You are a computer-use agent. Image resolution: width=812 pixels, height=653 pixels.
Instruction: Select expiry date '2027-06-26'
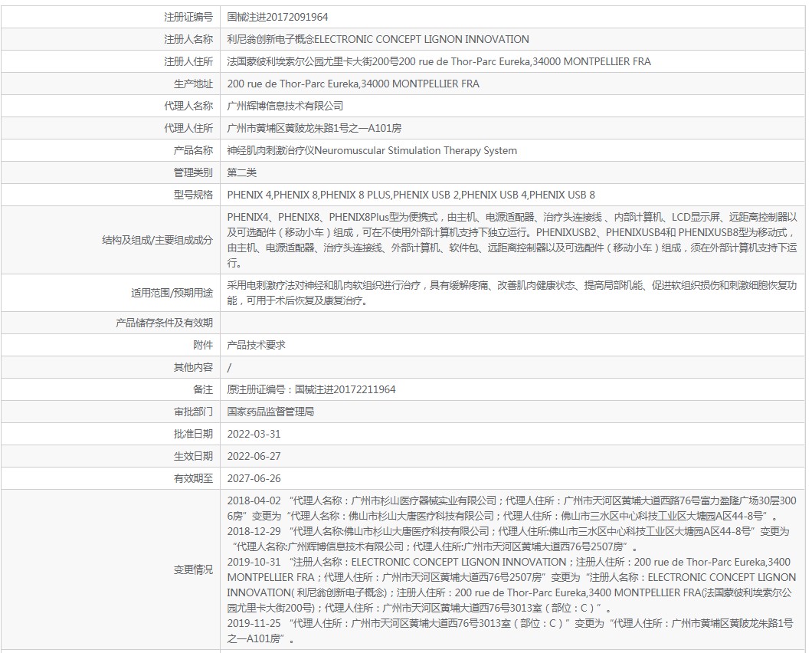(254, 478)
